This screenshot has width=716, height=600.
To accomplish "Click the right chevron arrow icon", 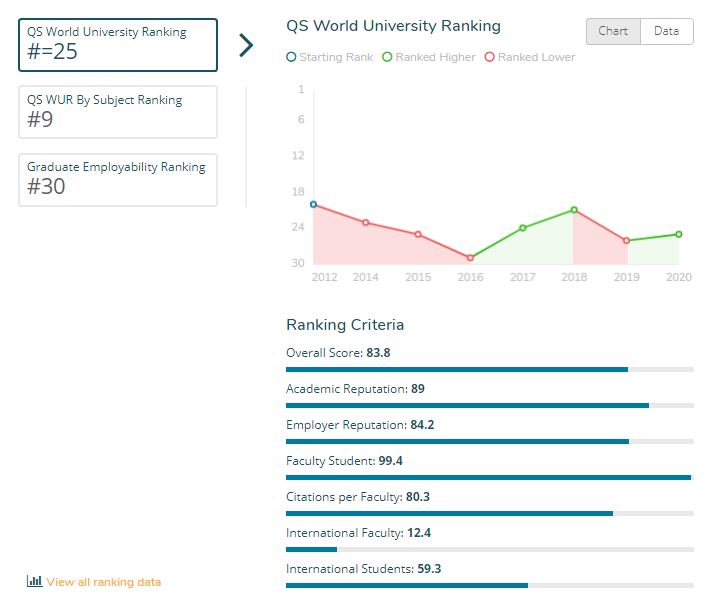I will 246,45.
